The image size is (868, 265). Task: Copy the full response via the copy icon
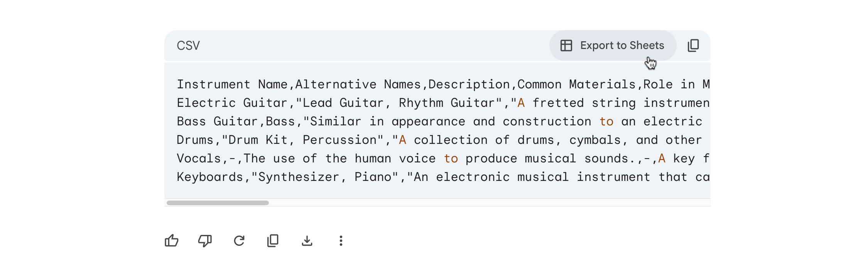[273, 240]
